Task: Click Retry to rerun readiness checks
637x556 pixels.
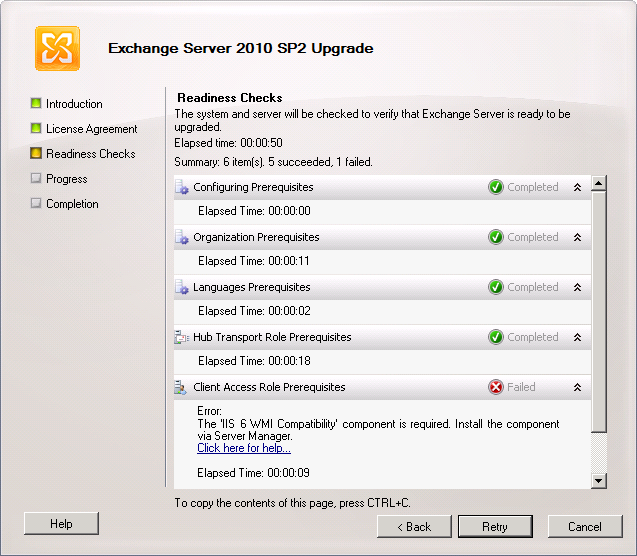Action: pyautogui.click(x=495, y=527)
